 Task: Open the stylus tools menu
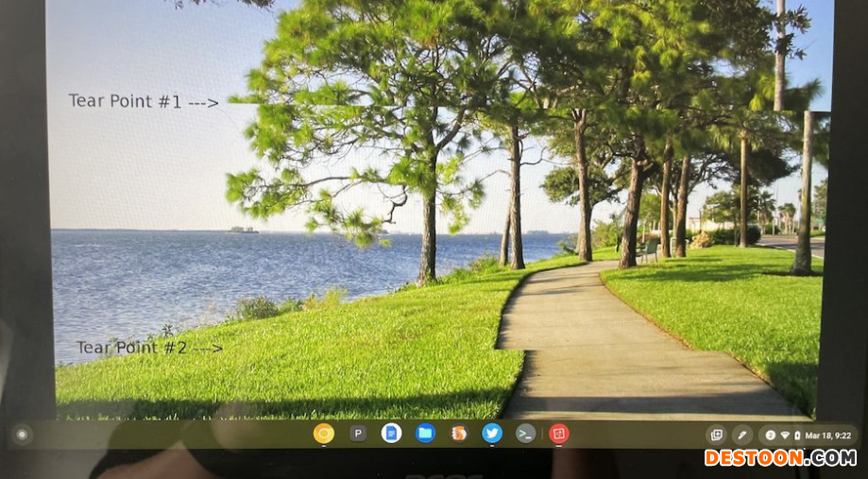tap(742, 436)
